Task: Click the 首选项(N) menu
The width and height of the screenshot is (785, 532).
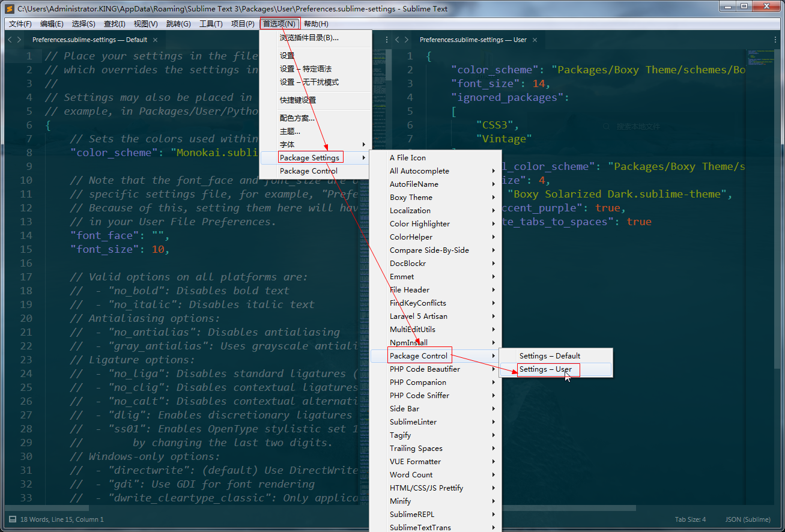Action: pyautogui.click(x=279, y=24)
